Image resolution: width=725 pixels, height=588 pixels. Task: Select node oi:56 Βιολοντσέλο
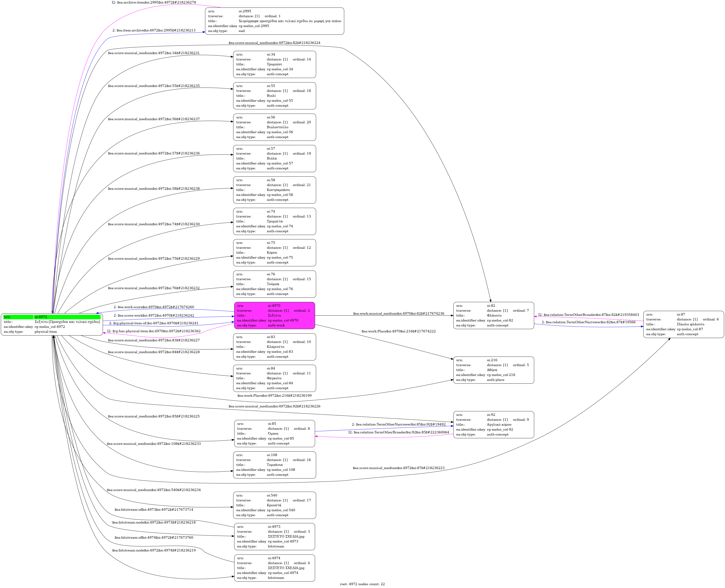click(x=274, y=127)
